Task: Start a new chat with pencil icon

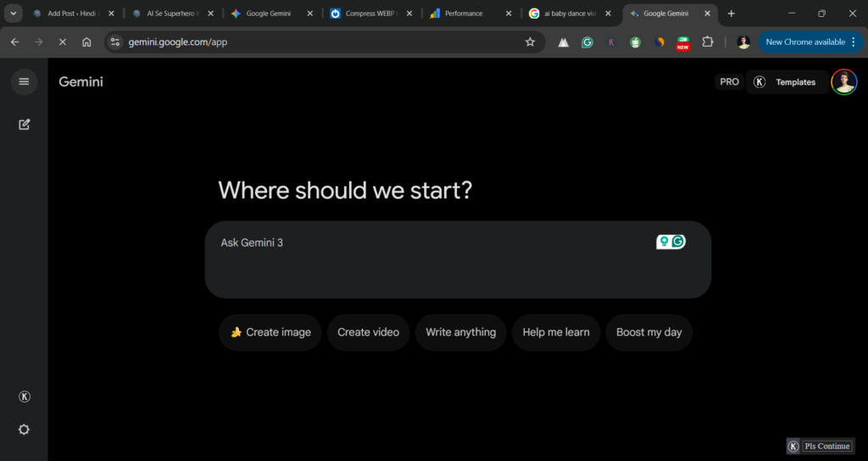Action: point(24,125)
